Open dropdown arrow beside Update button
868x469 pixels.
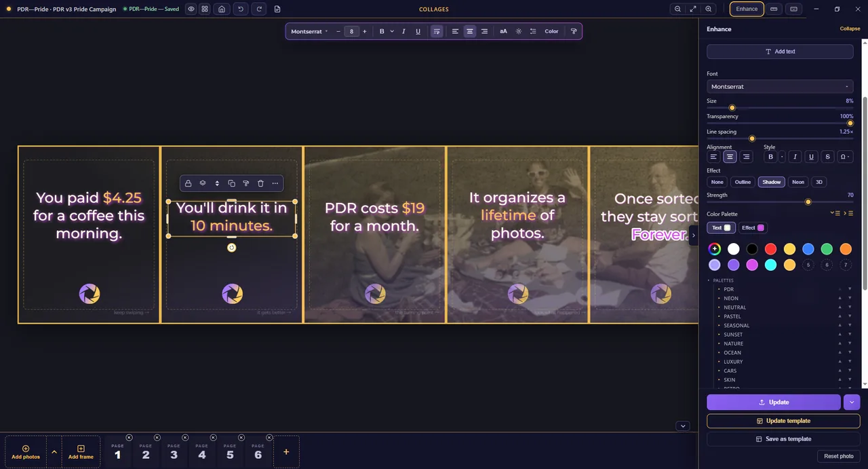pyautogui.click(x=852, y=402)
